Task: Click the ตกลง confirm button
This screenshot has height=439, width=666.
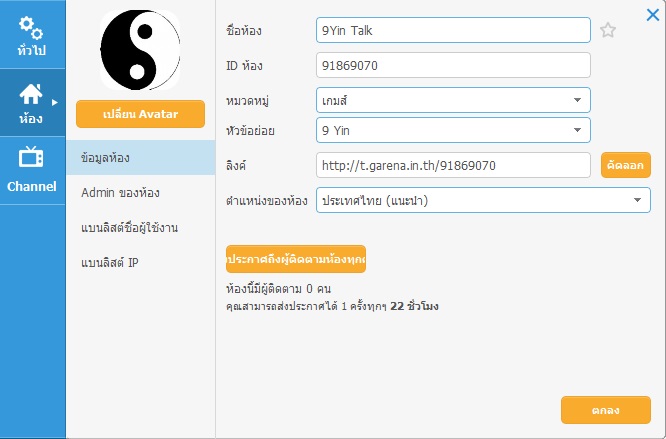Action: tap(606, 410)
